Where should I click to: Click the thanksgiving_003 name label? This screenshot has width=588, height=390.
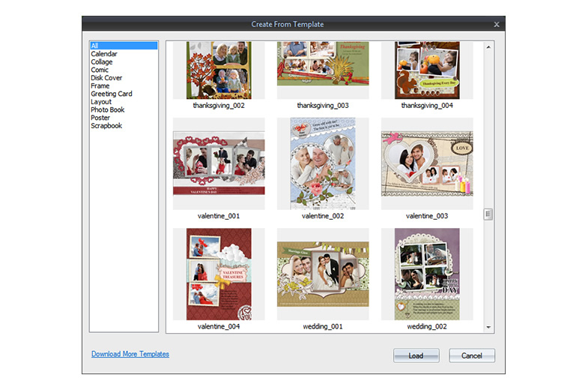[323, 106]
